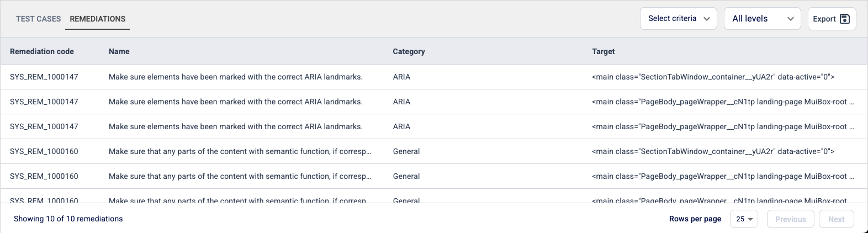Open the Select criteria dropdown
The image size is (868, 233).
click(679, 19)
